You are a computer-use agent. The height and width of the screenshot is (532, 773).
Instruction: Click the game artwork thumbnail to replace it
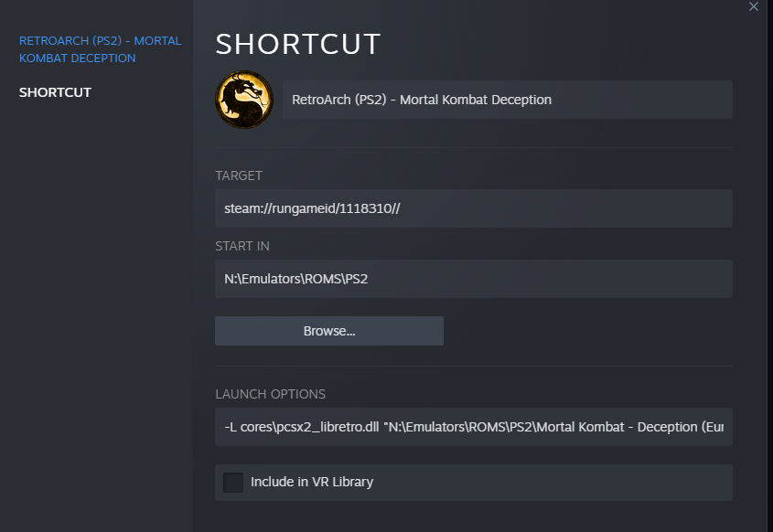click(243, 100)
